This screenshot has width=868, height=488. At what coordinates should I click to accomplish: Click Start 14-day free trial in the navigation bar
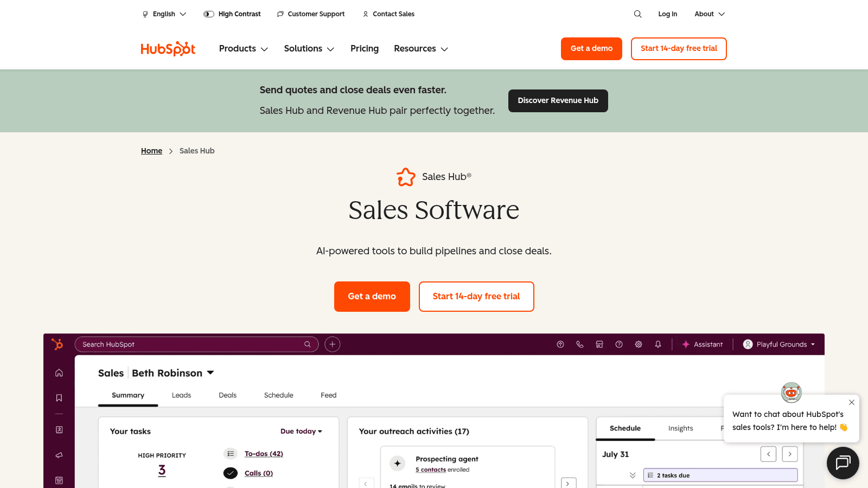tap(679, 49)
